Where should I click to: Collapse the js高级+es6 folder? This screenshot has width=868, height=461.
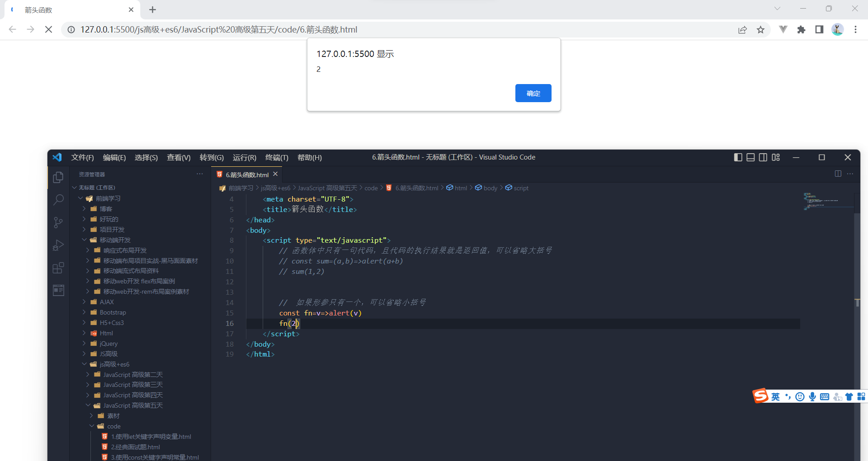[114, 364]
